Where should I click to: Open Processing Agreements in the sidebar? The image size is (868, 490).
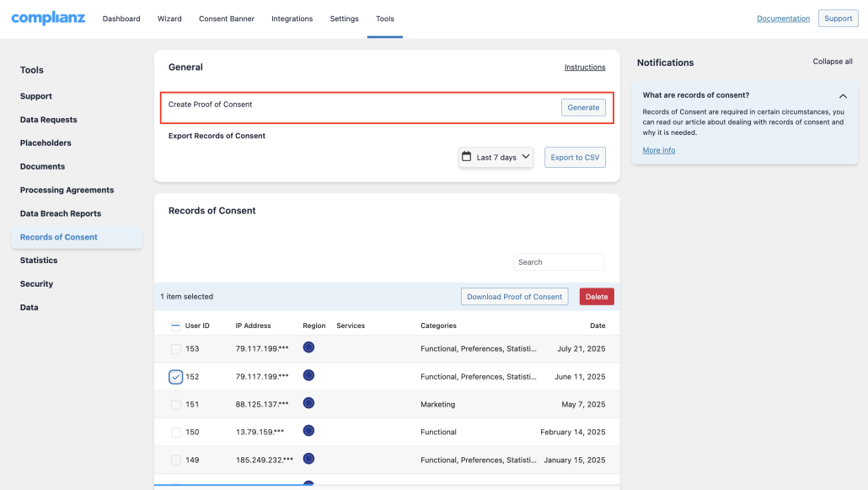pos(67,190)
